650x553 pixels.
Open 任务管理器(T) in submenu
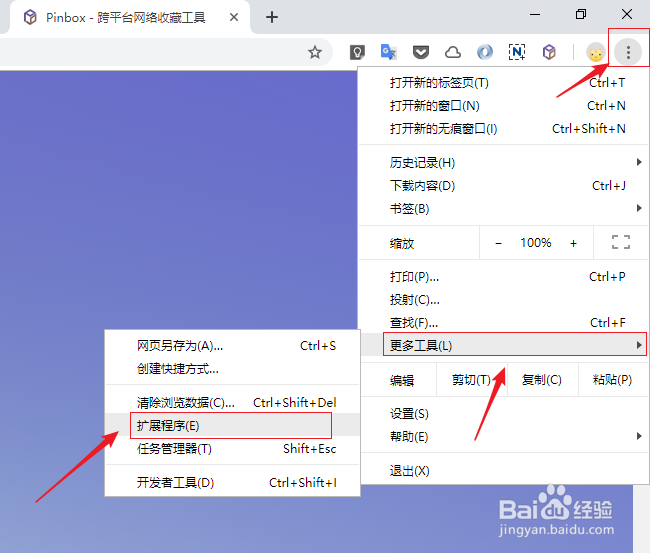coord(232,449)
